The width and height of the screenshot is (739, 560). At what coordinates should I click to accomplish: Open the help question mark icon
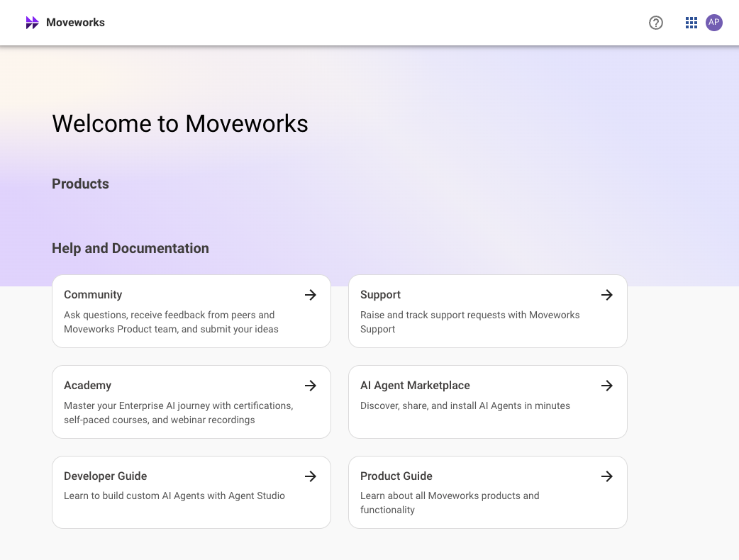click(x=655, y=23)
